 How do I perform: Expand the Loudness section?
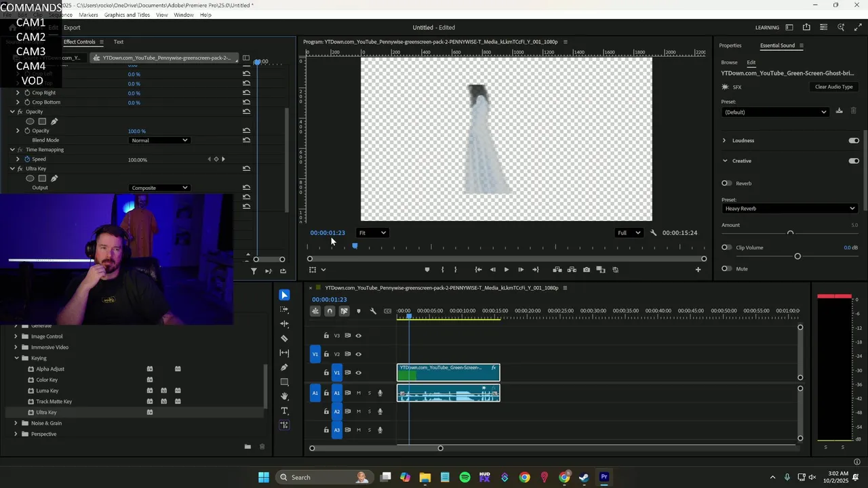point(724,141)
